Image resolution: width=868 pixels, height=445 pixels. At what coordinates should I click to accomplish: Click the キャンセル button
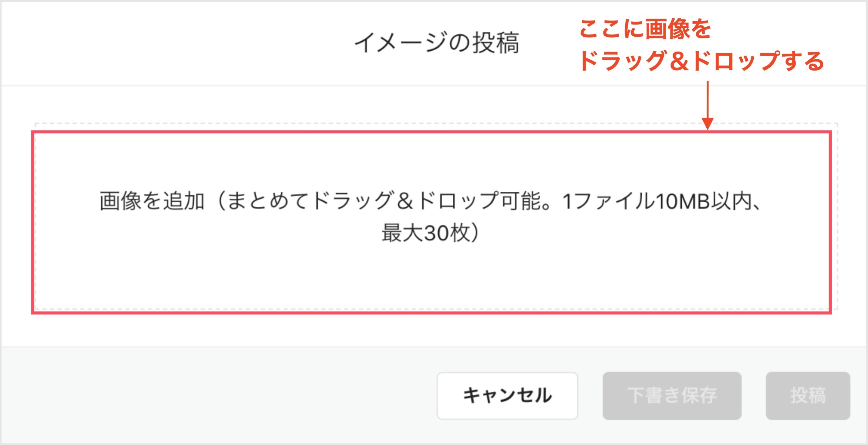pos(507,396)
